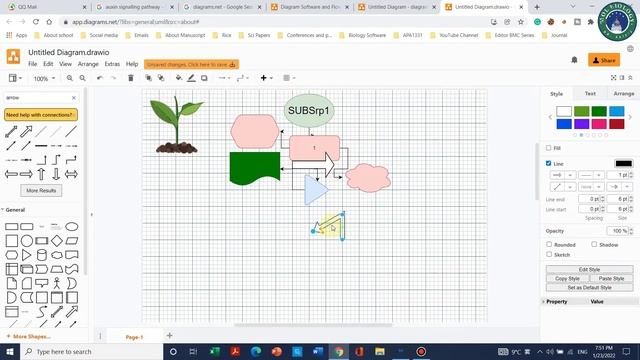Open the Waypoints style dropdown
The height and width of the screenshot is (360, 640).
click(243, 78)
